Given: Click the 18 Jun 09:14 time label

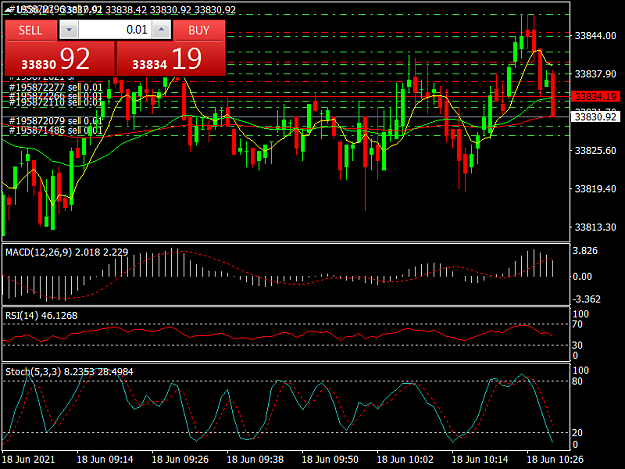Looking at the screenshot, I should pos(105,459).
